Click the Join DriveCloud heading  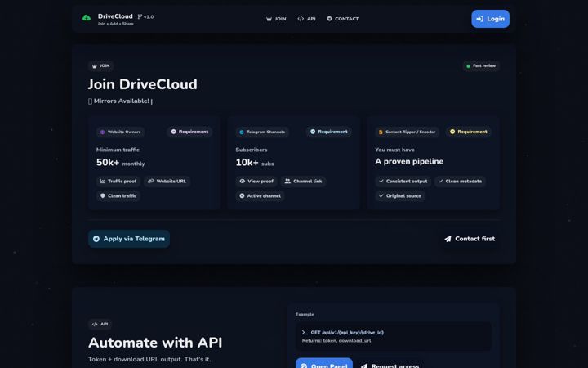142,84
